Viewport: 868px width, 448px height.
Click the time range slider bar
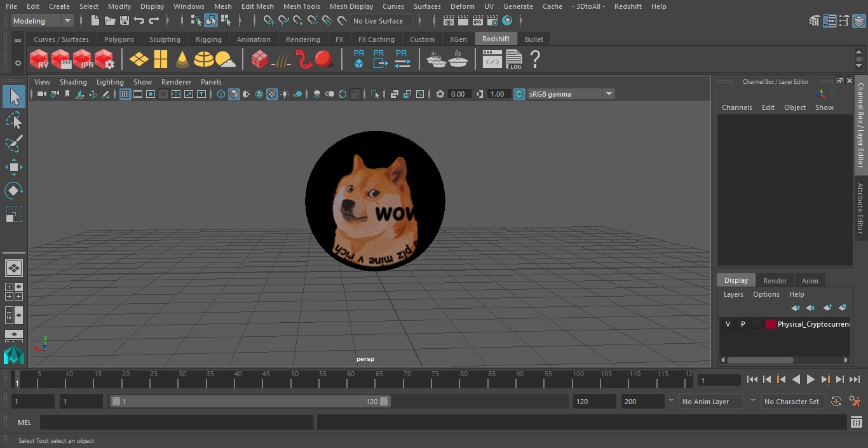[250, 402]
